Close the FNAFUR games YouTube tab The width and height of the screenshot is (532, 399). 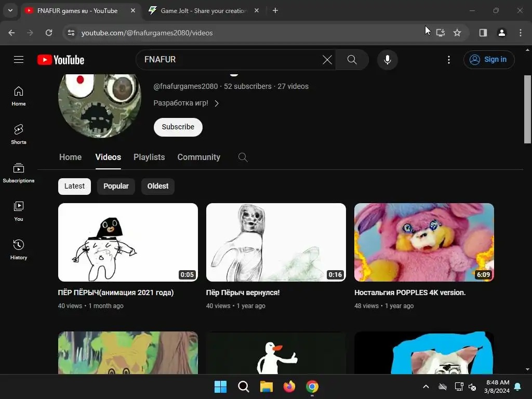pos(133,10)
